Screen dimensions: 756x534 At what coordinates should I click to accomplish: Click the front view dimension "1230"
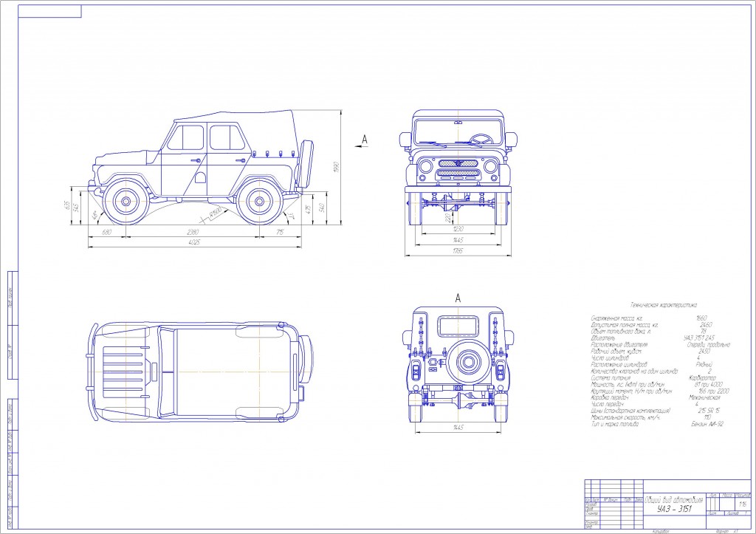click(x=457, y=229)
